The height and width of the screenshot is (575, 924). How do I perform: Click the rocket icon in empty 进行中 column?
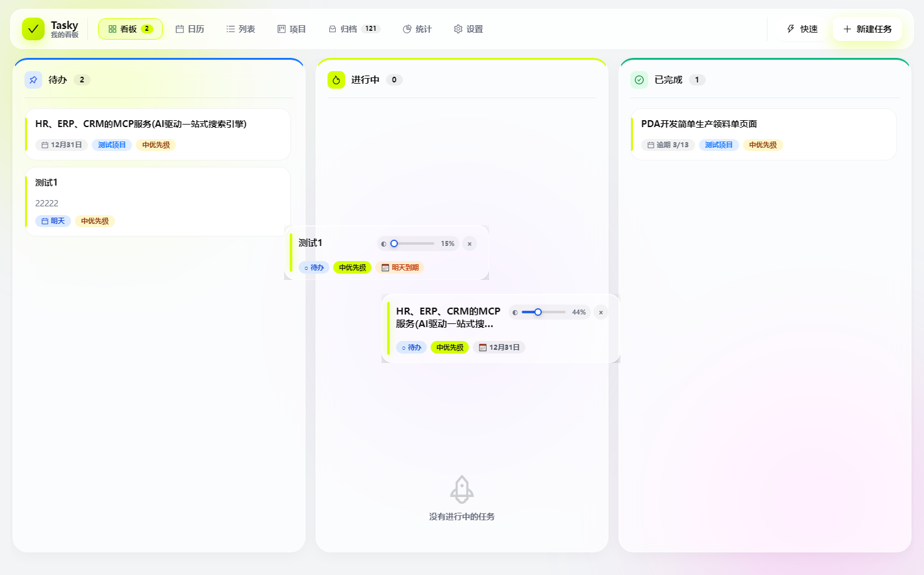coord(462,489)
